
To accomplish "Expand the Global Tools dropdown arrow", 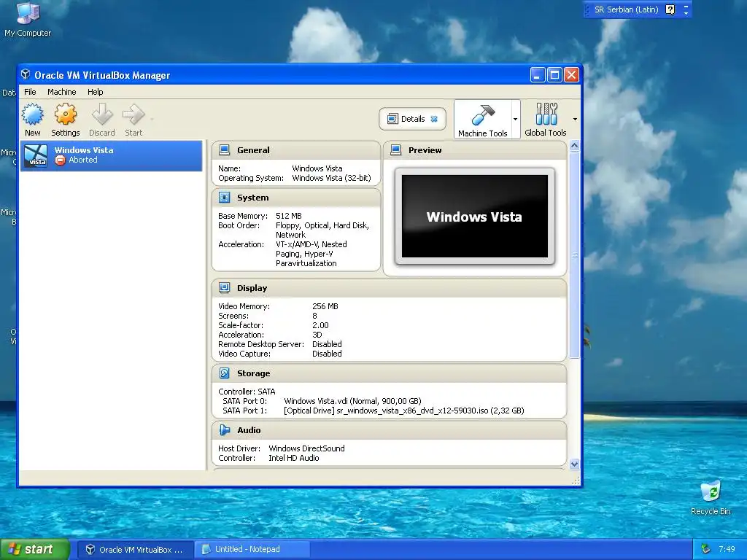I will click(575, 119).
